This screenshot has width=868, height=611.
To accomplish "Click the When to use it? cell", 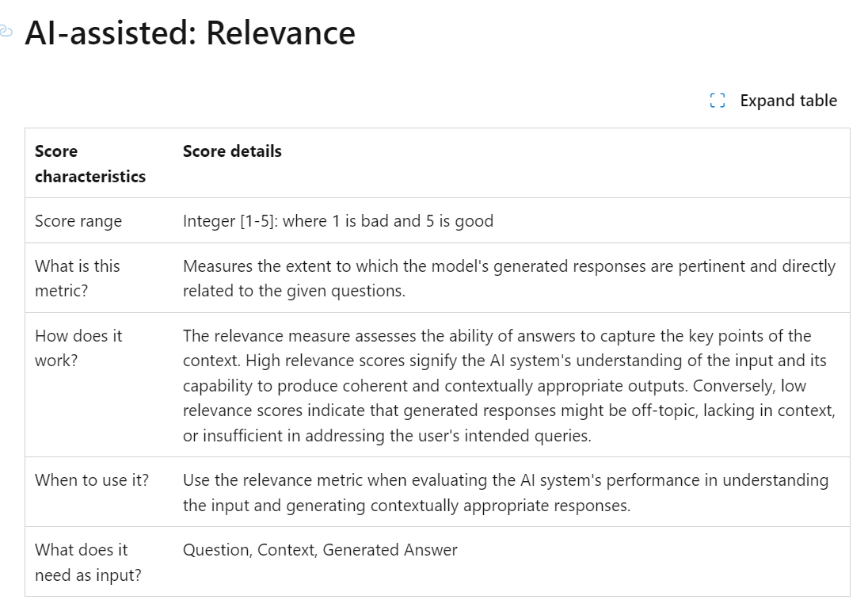I will click(x=92, y=479).
